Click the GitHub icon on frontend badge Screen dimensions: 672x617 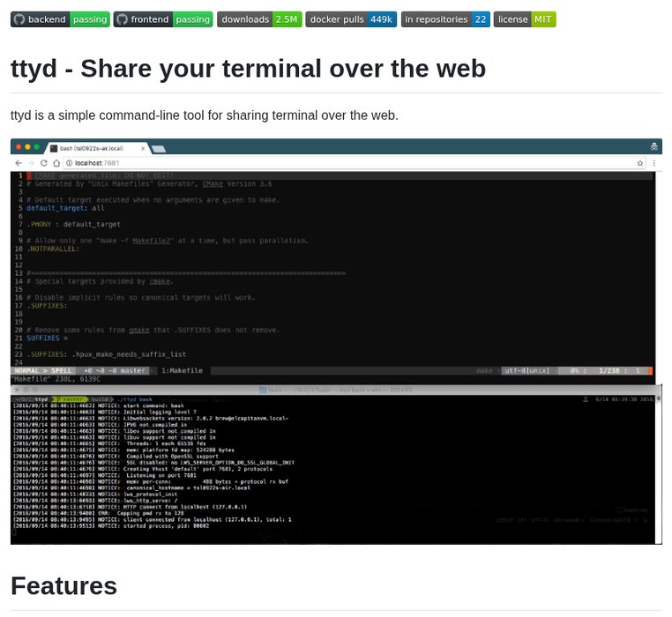point(122,19)
